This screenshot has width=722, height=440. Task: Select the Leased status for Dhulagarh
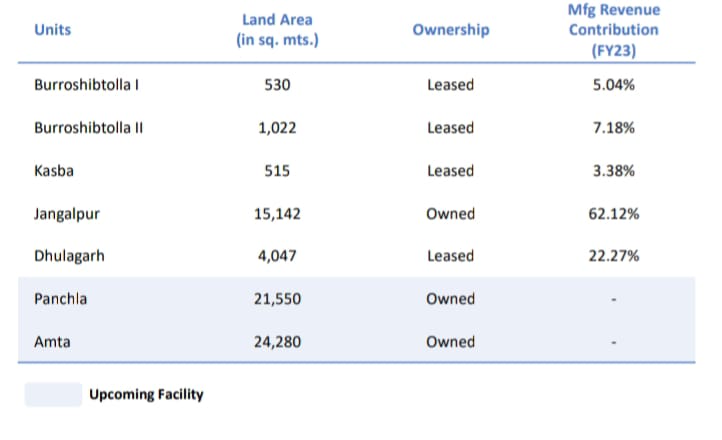[450, 256]
